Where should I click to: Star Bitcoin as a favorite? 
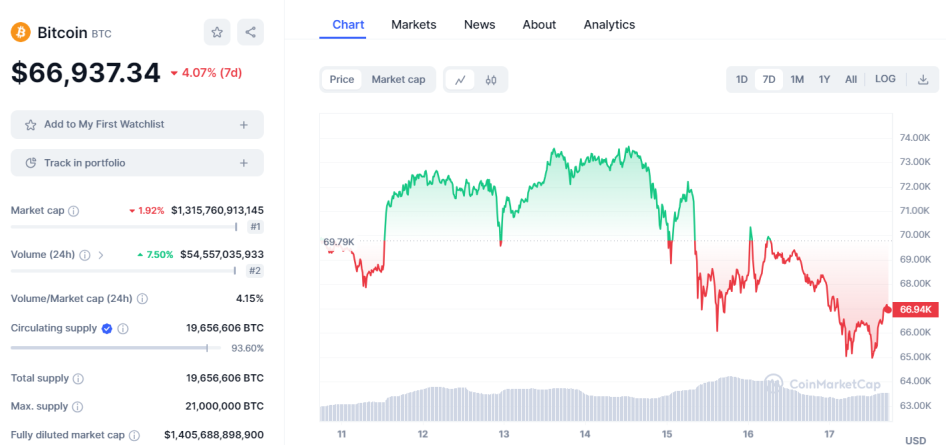(x=217, y=33)
